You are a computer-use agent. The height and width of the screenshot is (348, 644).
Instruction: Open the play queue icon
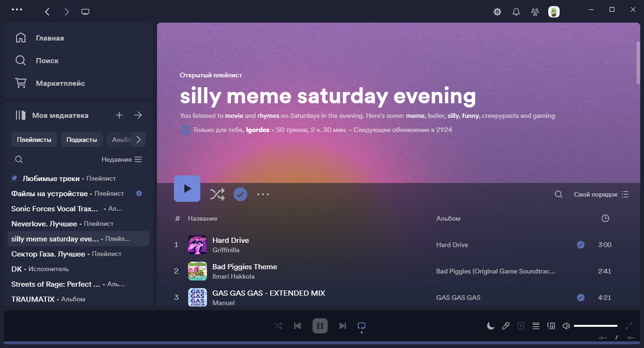[x=536, y=326]
